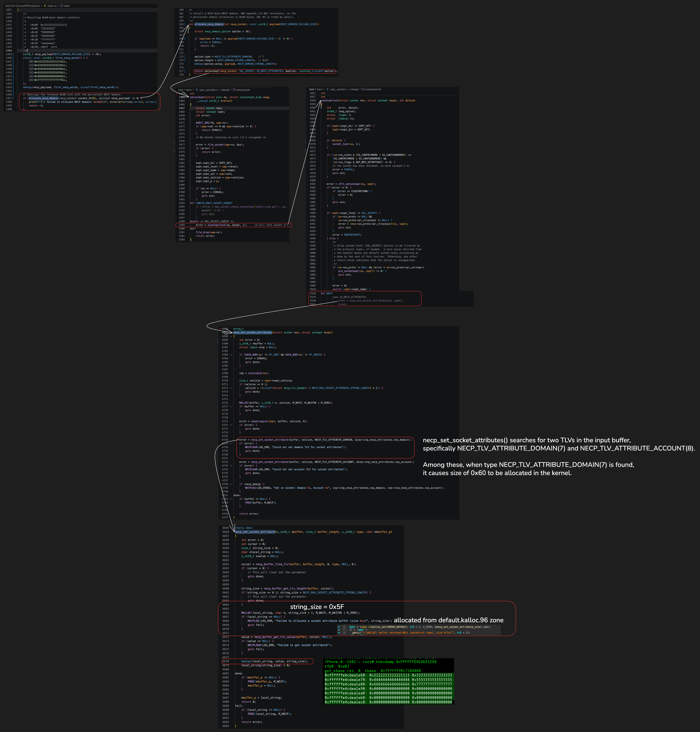Click the 'case SO_NECP_ATTRIBUTES:' line
This screenshot has width=700, height=732.
click(350, 297)
